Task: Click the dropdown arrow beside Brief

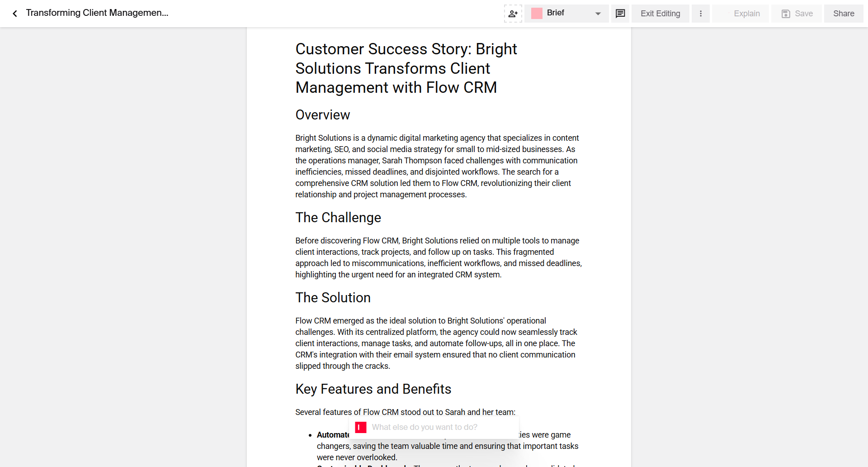Action: pyautogui.click(x=598, y=14)
